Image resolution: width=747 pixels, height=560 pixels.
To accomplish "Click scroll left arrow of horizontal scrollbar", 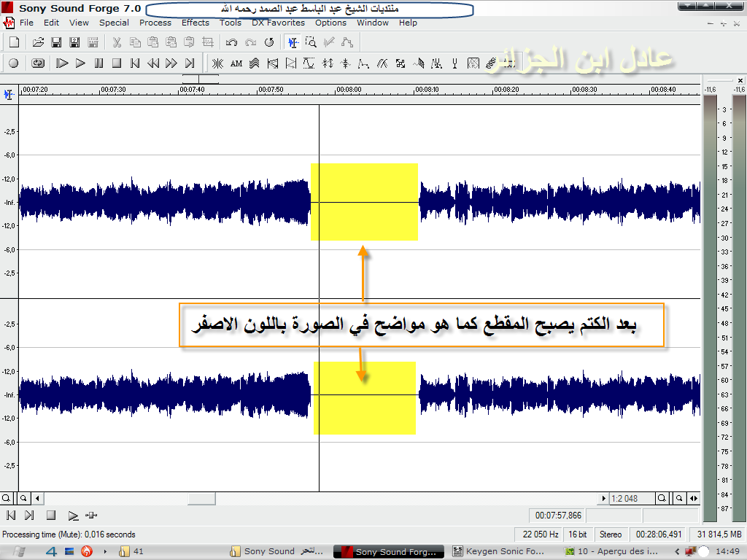I will point(37,499).
